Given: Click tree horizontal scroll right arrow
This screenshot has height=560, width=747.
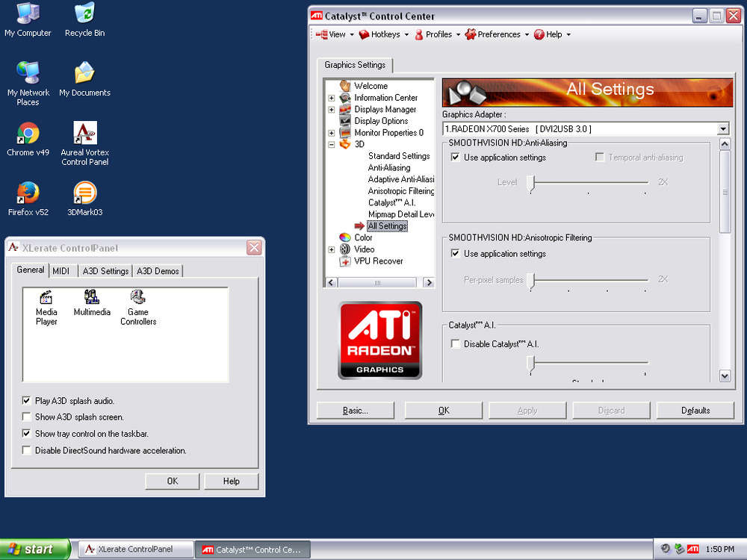Looking at the screenshot, I should pos(429,282).
